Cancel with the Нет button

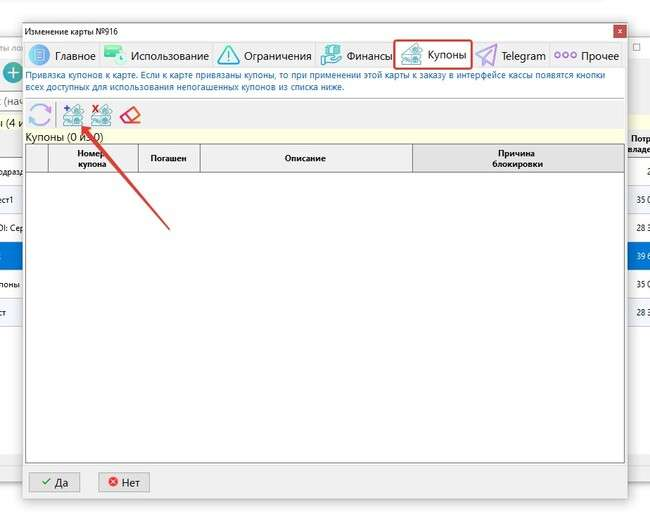coord(124,482)
